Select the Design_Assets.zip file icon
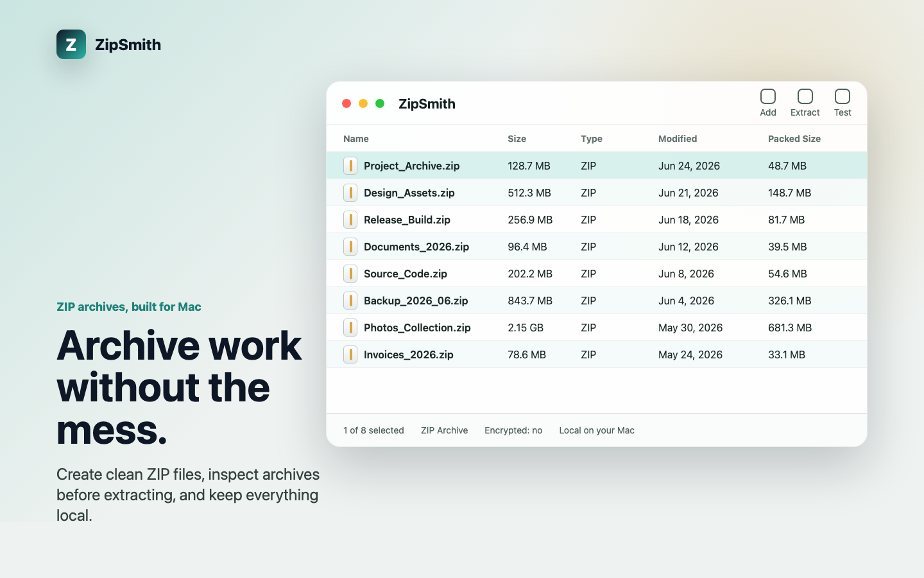 click(350, 193)
